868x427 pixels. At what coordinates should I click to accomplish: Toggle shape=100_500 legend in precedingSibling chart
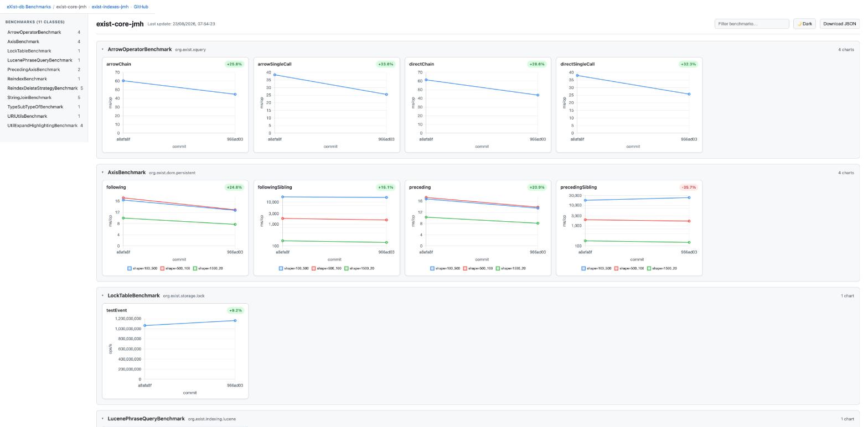[596, 268]
